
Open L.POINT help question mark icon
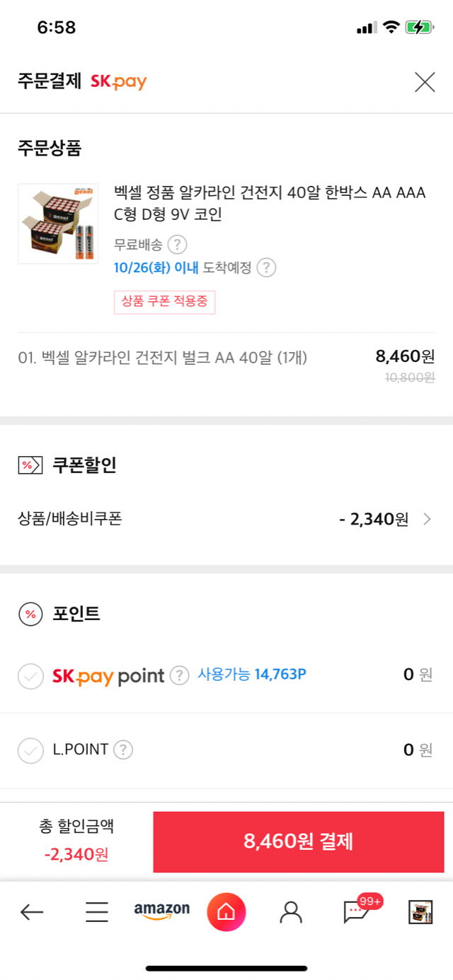coord(123,749)
